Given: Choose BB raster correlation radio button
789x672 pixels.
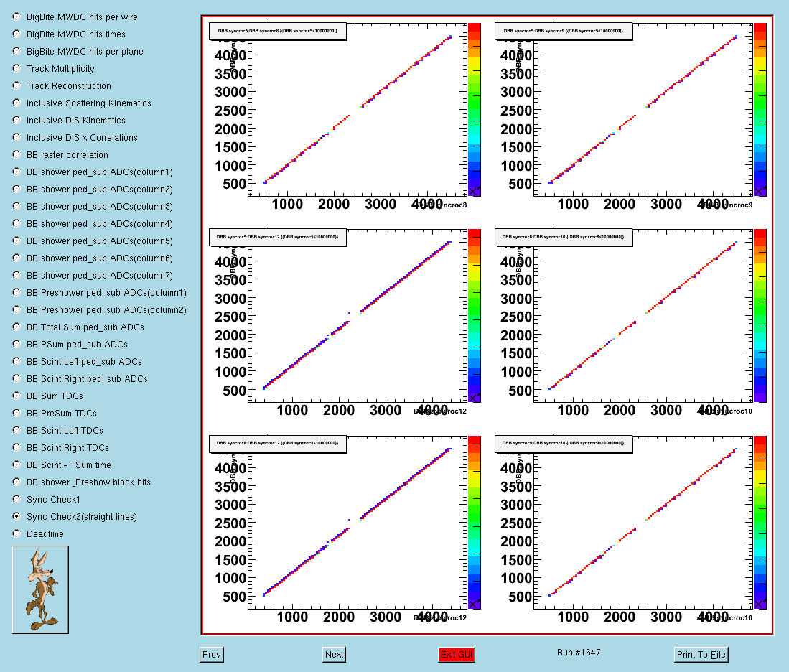Looking at the screenshot, I should tap(17, 154).
